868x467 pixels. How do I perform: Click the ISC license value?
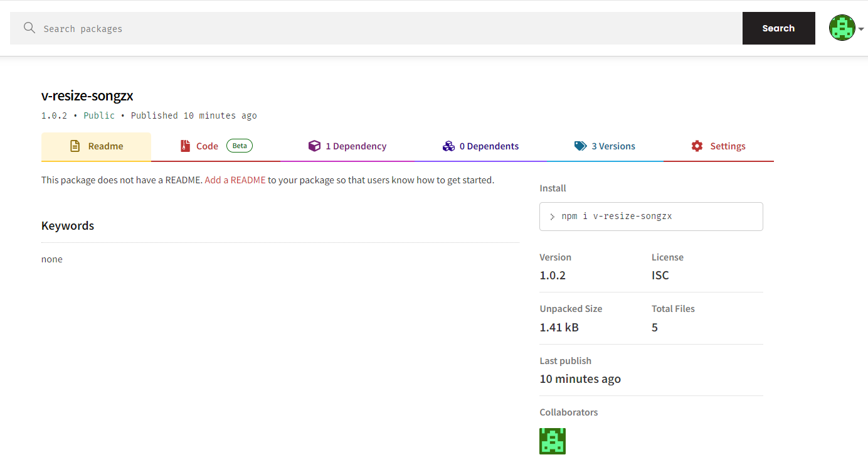(660, 276)
